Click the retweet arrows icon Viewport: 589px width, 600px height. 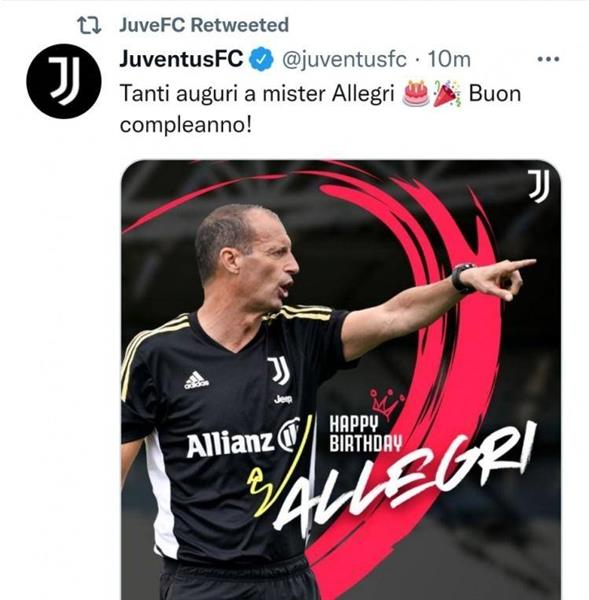click(89, 26)
